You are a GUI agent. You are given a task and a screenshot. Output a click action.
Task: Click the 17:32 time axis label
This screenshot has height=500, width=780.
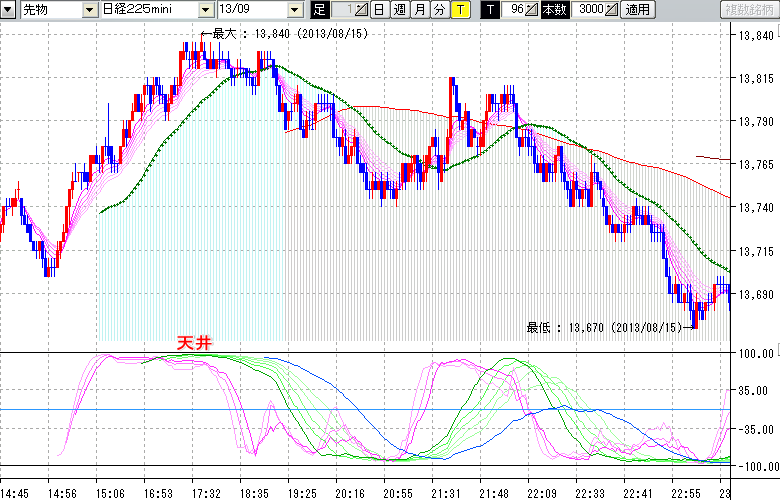coord(207,492)
